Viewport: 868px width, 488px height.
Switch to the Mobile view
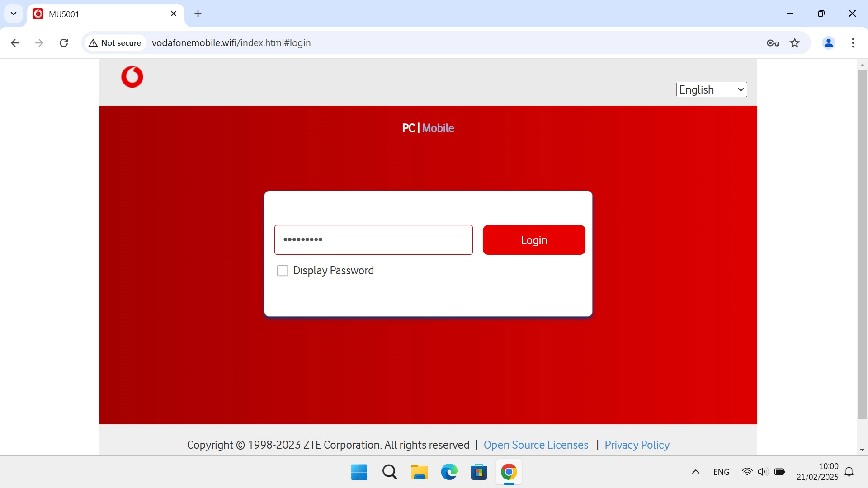coord(438,128)
